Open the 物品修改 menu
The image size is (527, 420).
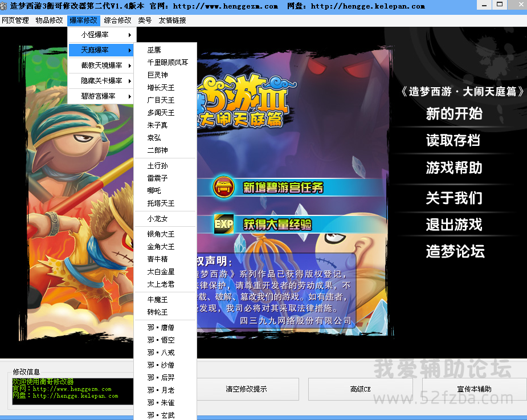(49, 21)
